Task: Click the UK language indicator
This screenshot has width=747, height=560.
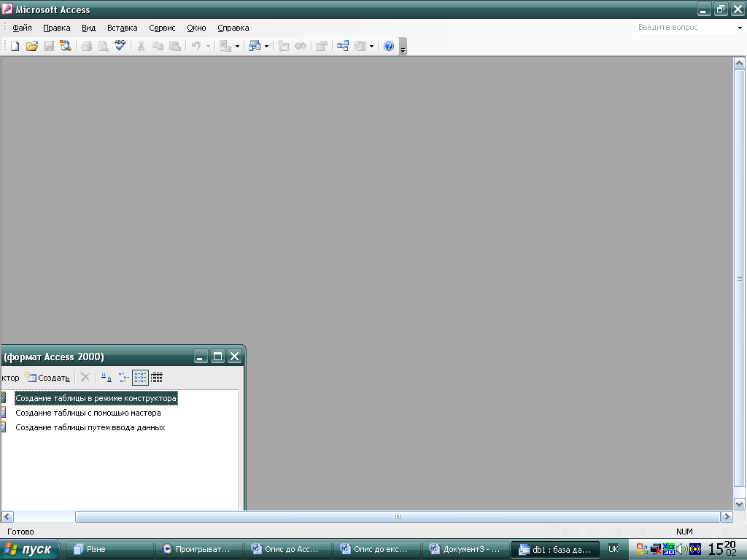Action: tap(613, 549)
